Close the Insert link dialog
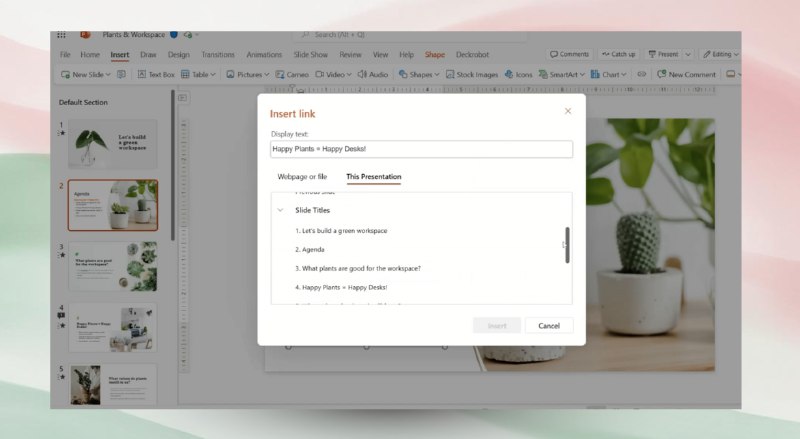800x439 pixels. point(568,111)
